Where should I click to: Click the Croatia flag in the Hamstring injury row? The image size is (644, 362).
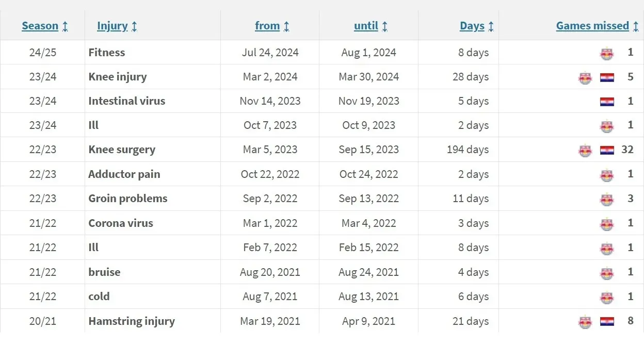pyautogui.click(x=607, y=322)
